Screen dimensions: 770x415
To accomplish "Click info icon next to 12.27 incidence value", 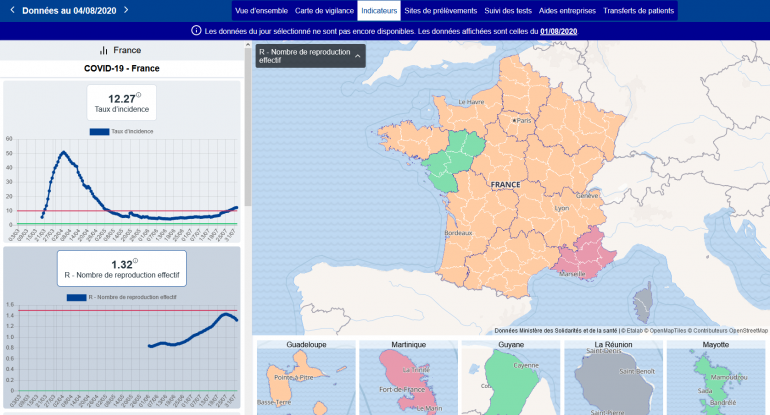I will pyautogui.click(x=138, y=95).
